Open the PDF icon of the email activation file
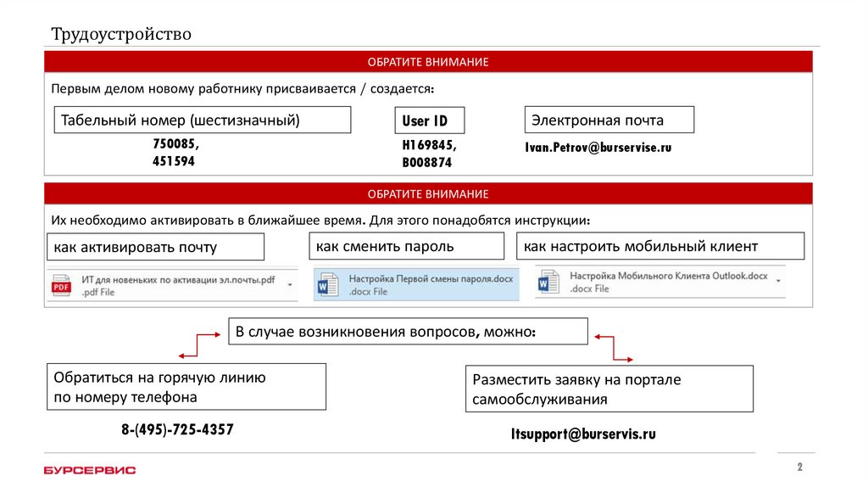Viewport: 868px width, 487px height. tap(61, 286)
